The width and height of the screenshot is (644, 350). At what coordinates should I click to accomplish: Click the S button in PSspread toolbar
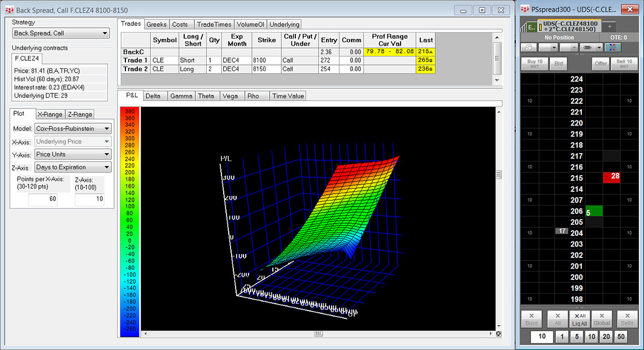point(528,47)
